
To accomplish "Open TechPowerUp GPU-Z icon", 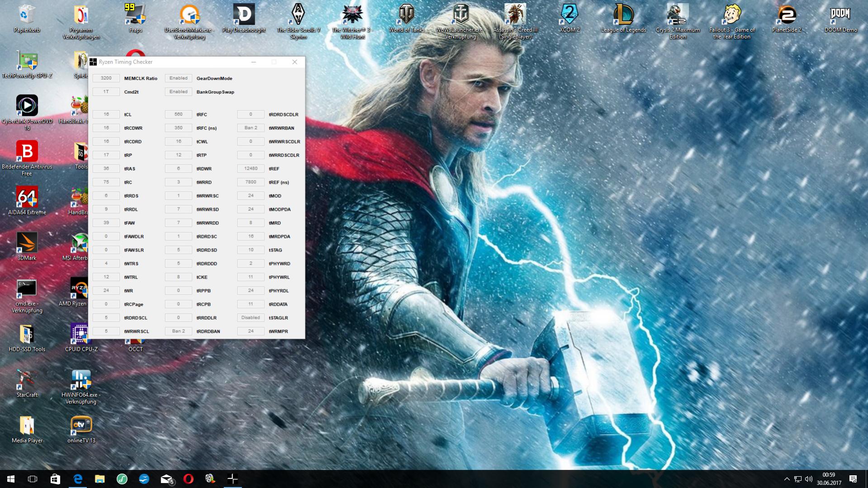I will click(x=27, y=65).
